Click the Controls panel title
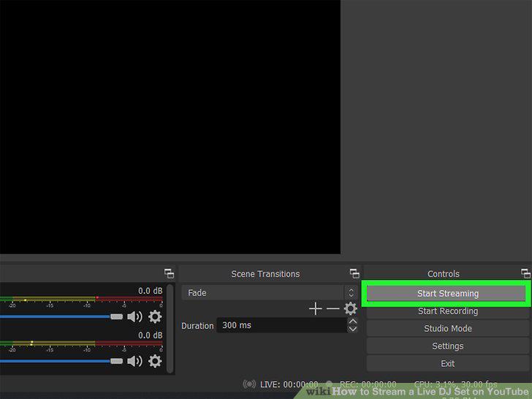The width and height of the screenshot is (532, 399). [443, 274]
